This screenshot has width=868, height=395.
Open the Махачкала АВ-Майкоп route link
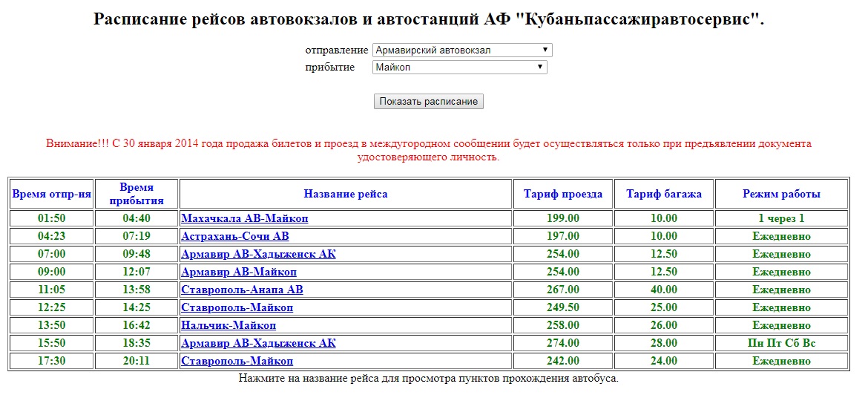tap(244, 218)
